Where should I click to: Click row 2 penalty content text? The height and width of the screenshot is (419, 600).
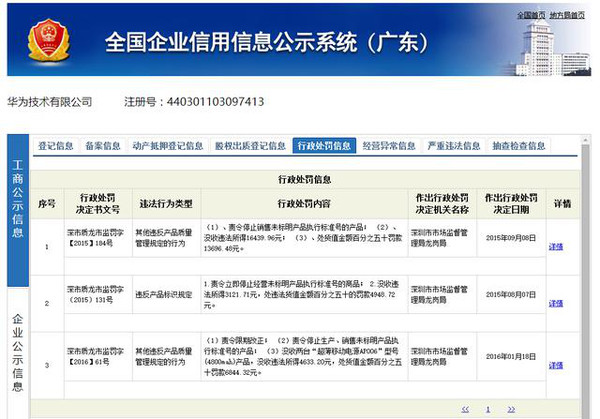click(302, 294)
